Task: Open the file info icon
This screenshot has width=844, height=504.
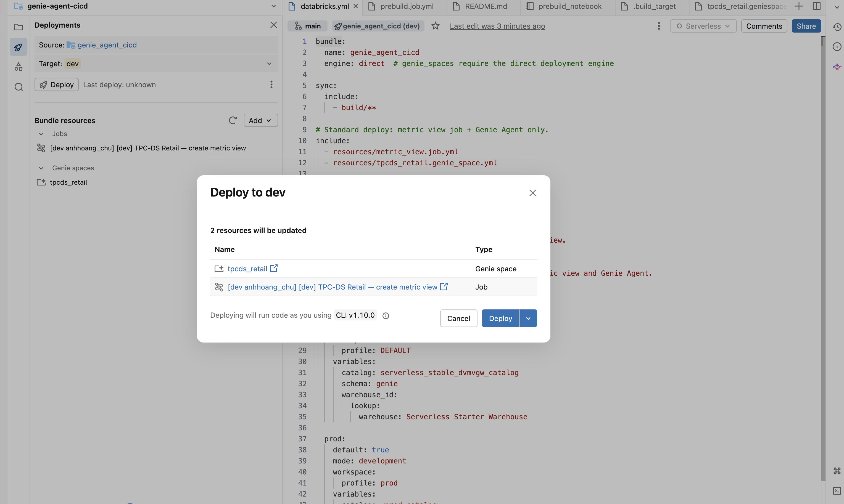Action: [837, 47]
